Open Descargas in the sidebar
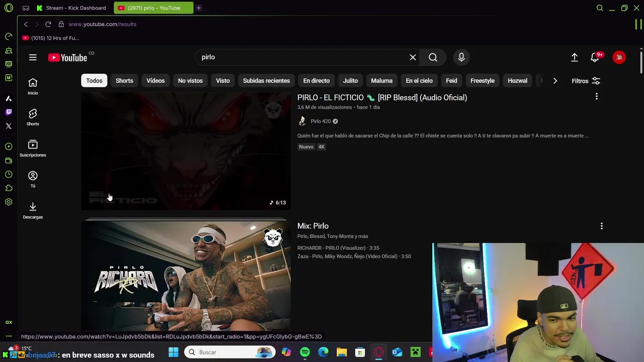Image resolution: width=644 pixels, height=362 pixels. click(x=33, y=211)
